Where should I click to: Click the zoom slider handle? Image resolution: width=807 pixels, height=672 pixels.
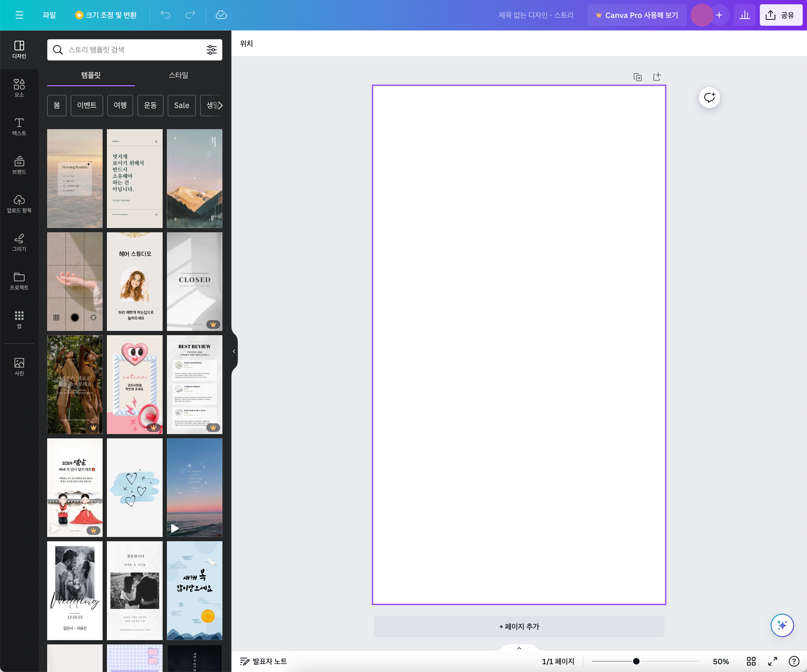coord(636,661)
